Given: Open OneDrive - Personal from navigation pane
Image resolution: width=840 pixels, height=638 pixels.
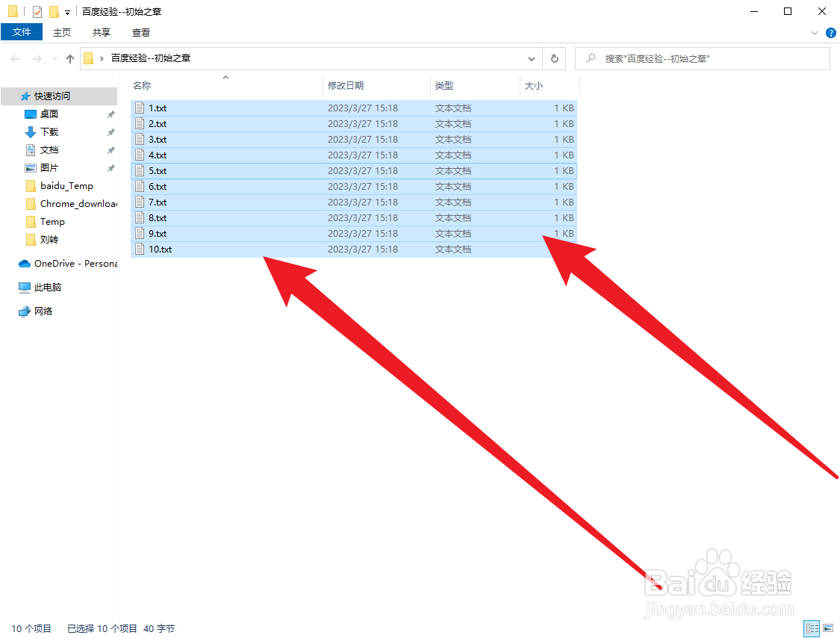Looking at the screenshot, I should (67, 263).
